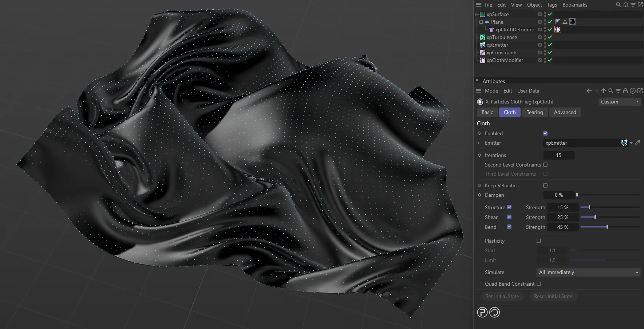The width and height of the screenshot is (644, 329).
Task: Toggle the Plasticity checkbox
Action: (x=539, y=241)
